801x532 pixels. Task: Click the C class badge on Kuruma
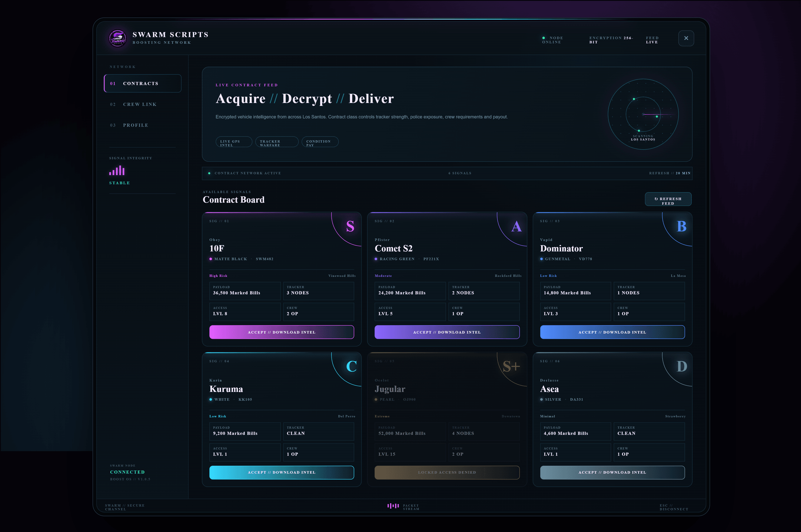click(x=351, y=366)
